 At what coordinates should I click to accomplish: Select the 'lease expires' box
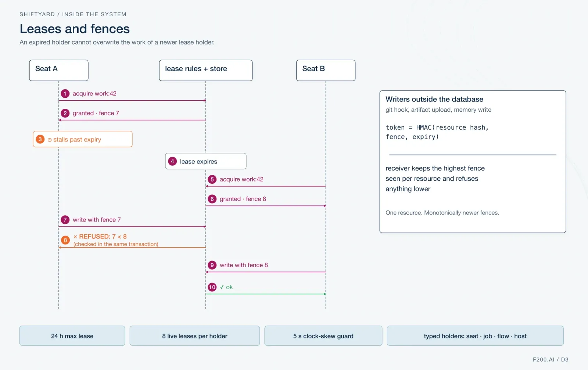206,161
